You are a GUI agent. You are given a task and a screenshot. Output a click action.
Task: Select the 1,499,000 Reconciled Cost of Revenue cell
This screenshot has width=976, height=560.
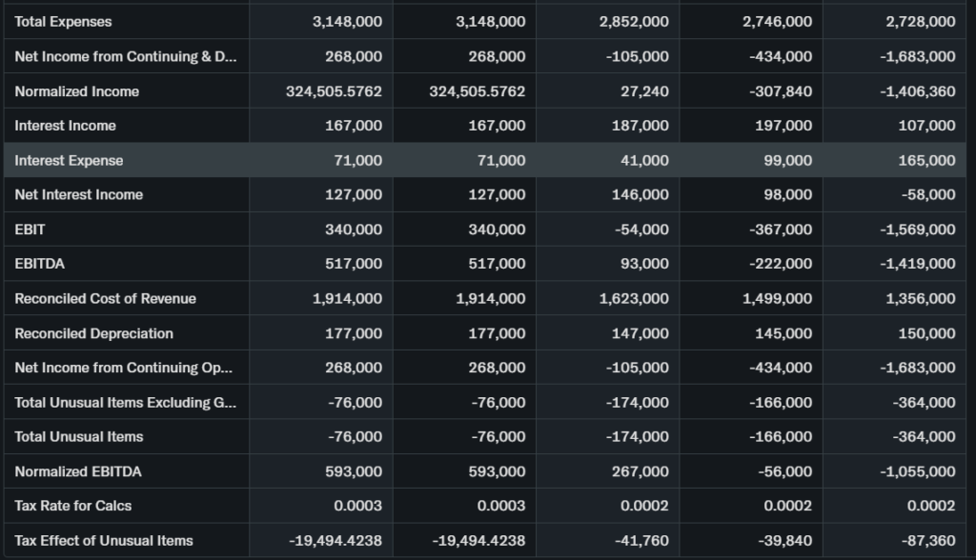coord(777,298)
